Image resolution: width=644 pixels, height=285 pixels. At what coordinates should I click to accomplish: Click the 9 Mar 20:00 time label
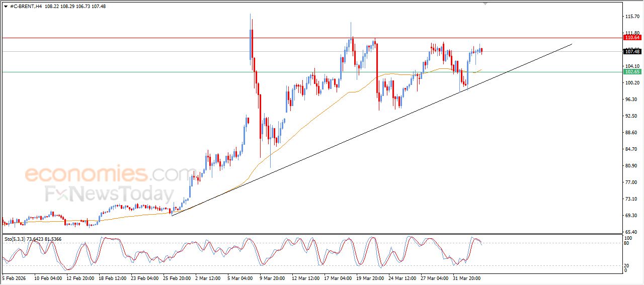pos(272,277)
